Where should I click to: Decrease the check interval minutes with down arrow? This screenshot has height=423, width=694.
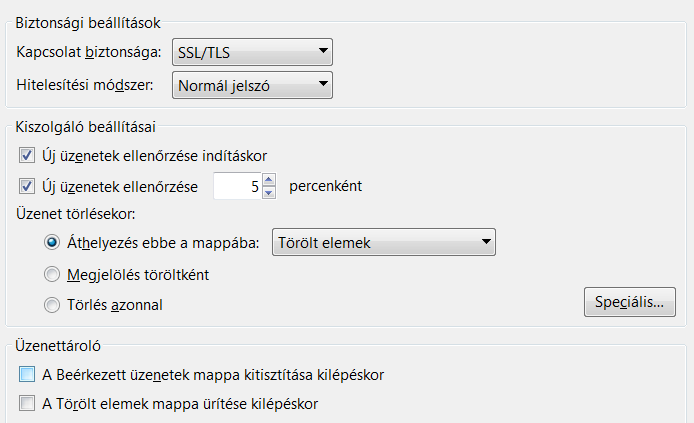coord(268,191)
